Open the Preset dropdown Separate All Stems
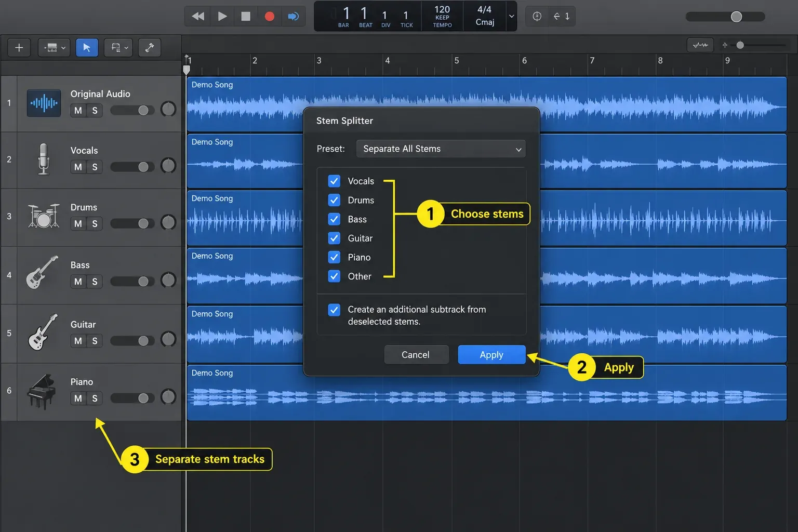Viewport: 798px width, 532px height. point(441,149)
